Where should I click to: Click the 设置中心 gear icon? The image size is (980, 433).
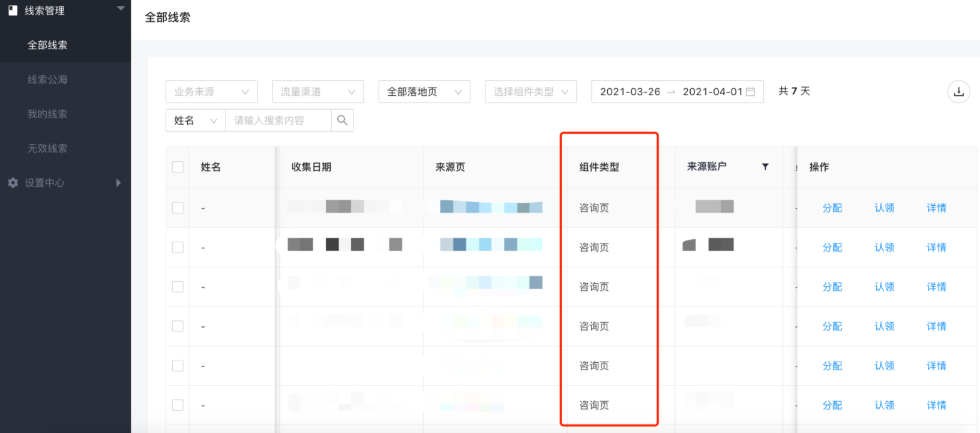click(x=13, y=183)
